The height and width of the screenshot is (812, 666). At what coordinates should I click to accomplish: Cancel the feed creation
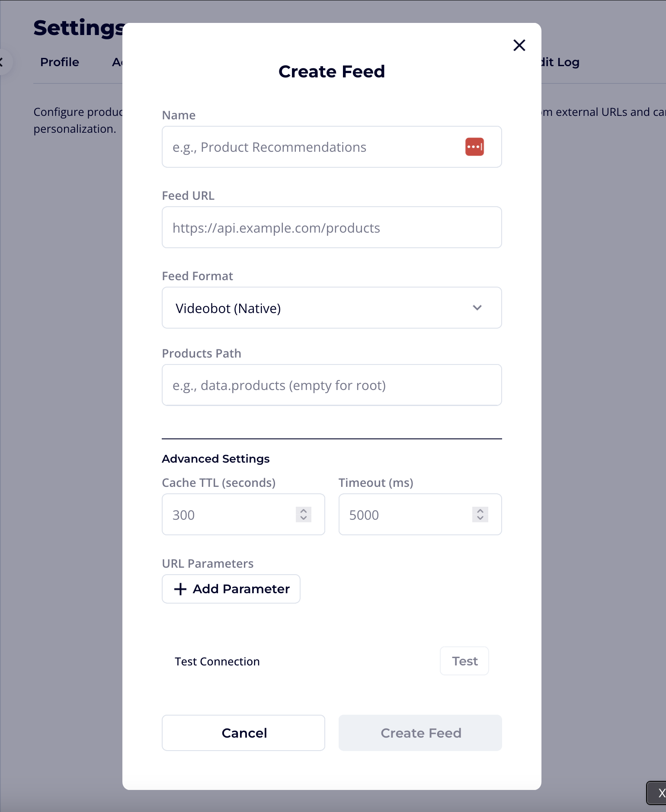(243, 732)
